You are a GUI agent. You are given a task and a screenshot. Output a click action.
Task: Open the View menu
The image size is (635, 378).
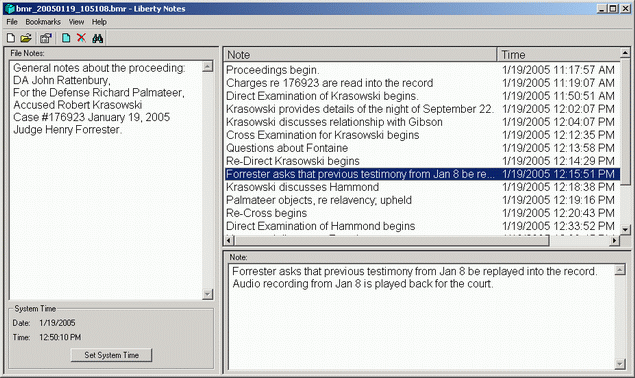tap(76, 22)
